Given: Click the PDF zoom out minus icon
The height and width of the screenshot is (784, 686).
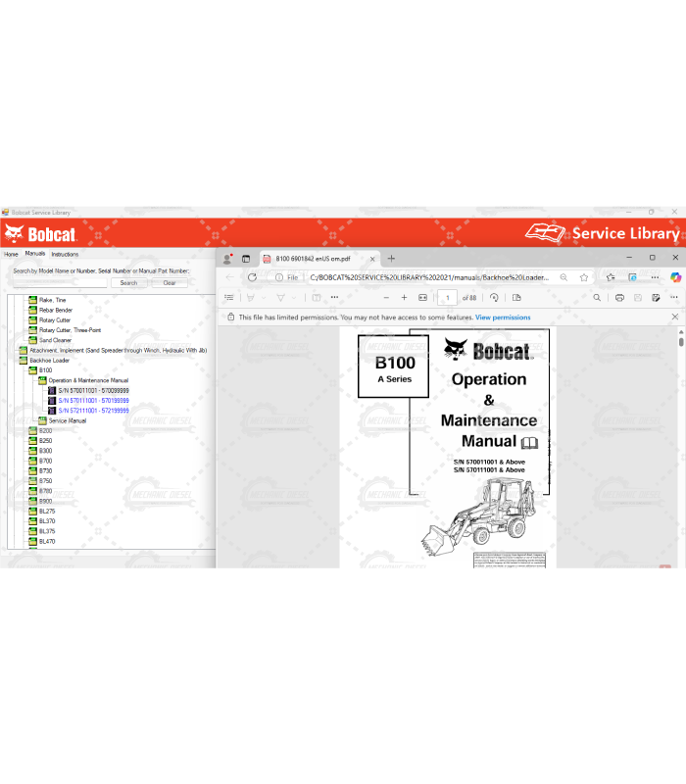Looking at the screenshot, I should [x=386, y=297].
